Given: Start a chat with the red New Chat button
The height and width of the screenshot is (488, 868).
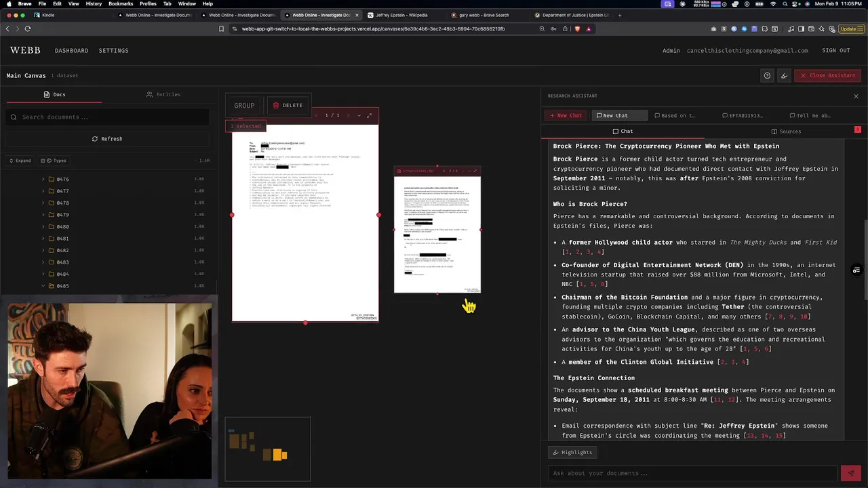Looking at the screenshot, I should [x=566, y=115].
